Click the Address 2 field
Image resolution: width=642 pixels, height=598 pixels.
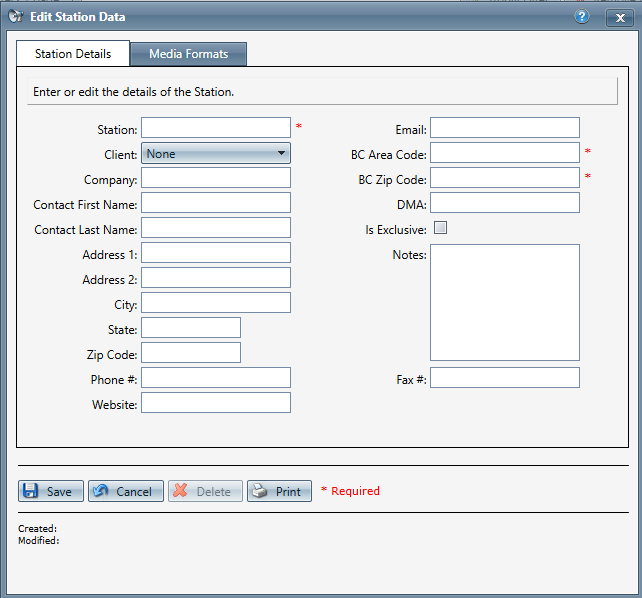pyautogui.click(x=216, y=278)
